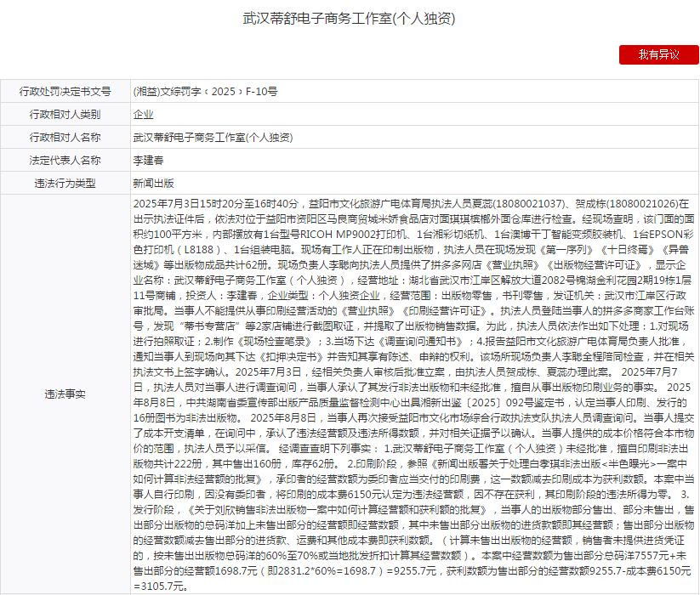Click the page title 武汉蒂舒电子商务工作室(个人独资)
Image resolution: width=700 pixels, height=595 pixels.
(350, 18)
